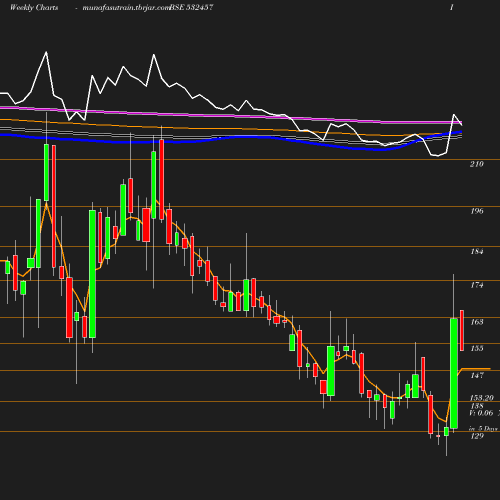The width and height of the screenshot is (500, 500).
Task: Click the 155 price axis label
Action: click(x=477, y=348)
